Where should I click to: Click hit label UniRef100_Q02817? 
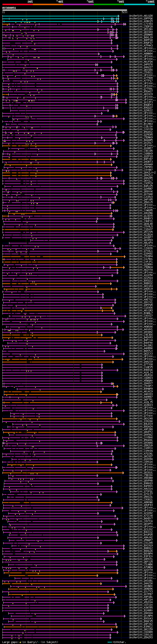coord(141,143)
